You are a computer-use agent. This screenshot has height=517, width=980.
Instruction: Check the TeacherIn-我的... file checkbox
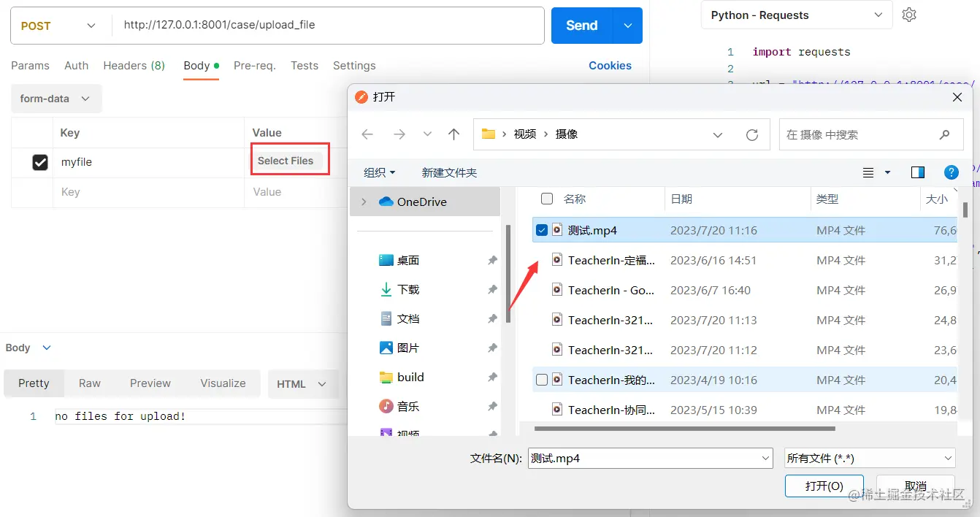point(542,380)
